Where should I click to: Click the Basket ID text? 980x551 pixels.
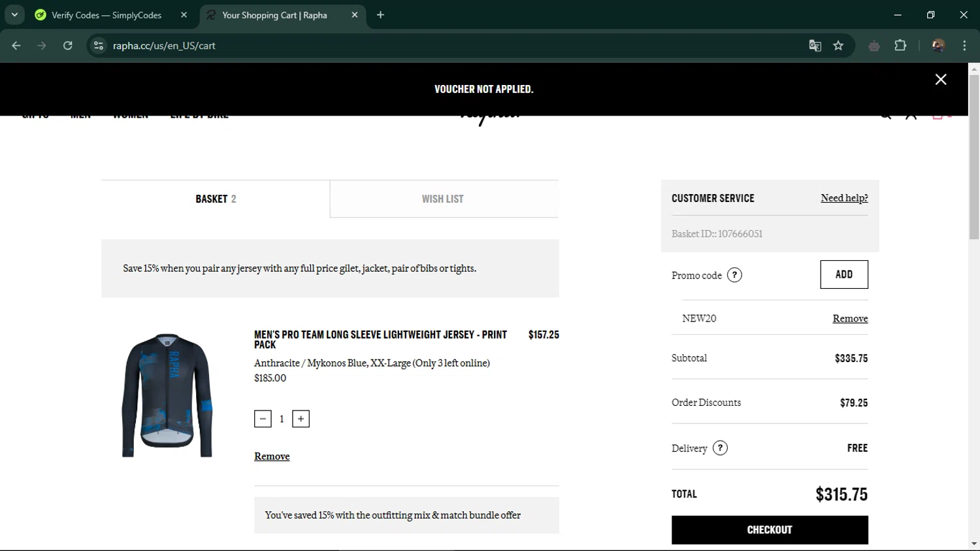[x=717, y=234]
